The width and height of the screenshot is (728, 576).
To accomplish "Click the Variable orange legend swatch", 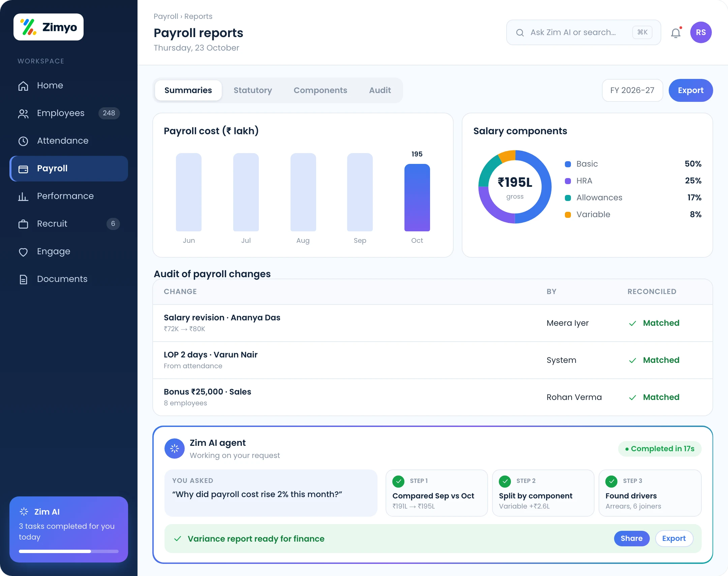I will click(x=568, y=215).
